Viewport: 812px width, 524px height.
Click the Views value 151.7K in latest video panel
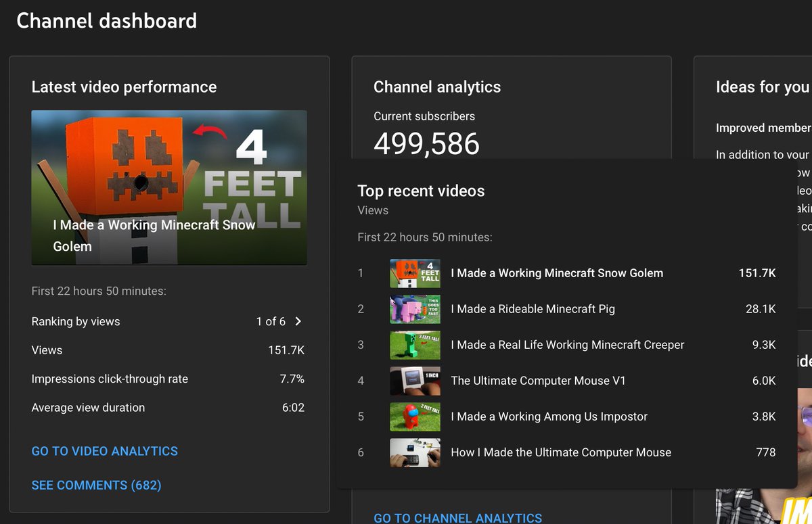[x=286, y=350]
